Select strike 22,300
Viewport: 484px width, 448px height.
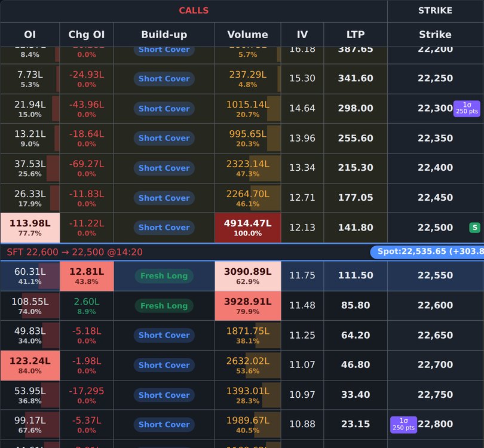[x=435, y=108]
